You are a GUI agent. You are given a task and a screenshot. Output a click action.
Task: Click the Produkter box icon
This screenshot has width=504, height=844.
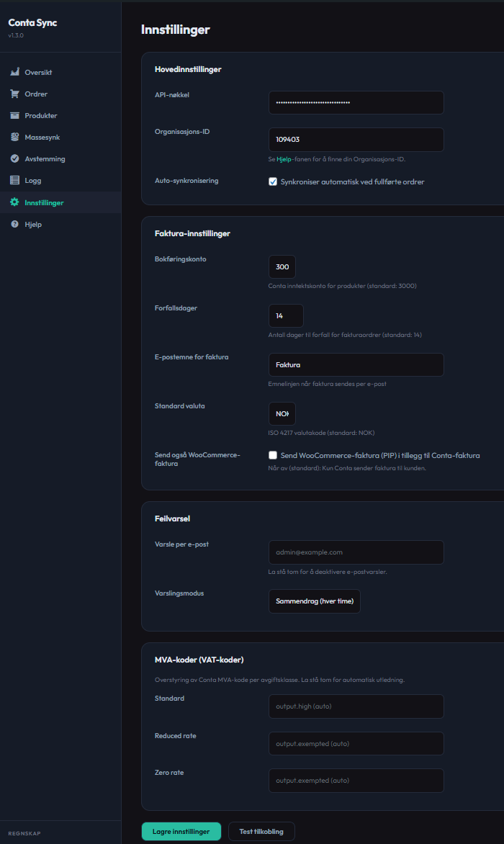14,116
